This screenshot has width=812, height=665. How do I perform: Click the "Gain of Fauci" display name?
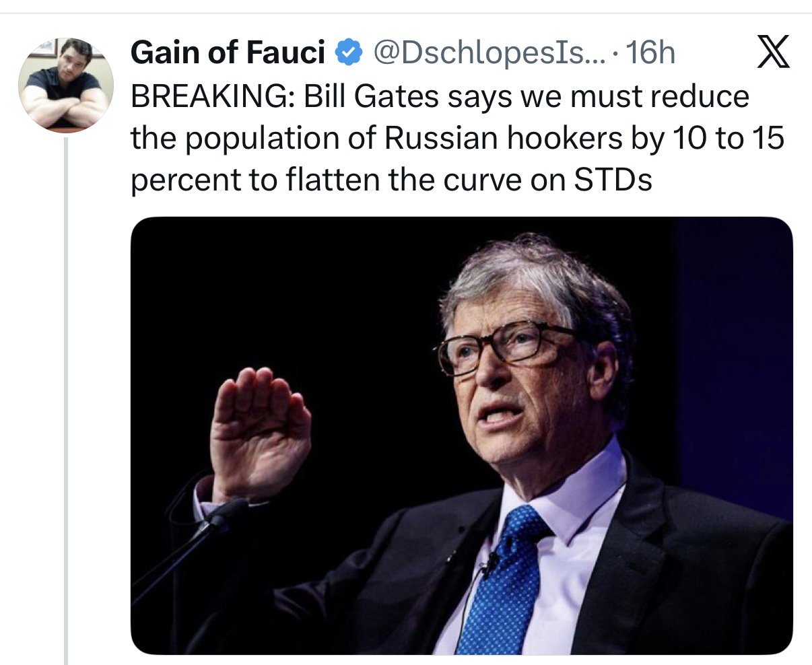pos(228,53)
